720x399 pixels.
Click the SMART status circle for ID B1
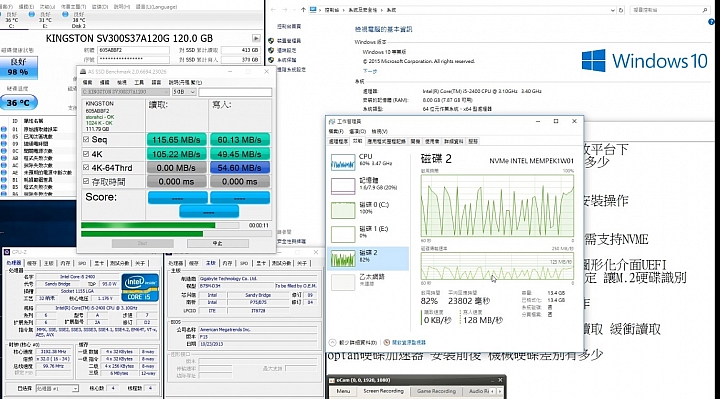click(x=4, y=180)
